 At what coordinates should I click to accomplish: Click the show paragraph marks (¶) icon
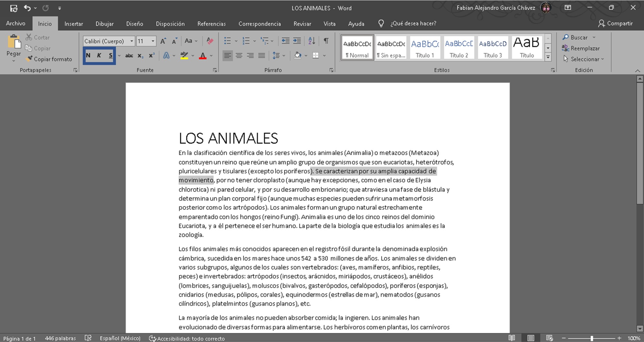pyautogui.click(x=326, y=41)
